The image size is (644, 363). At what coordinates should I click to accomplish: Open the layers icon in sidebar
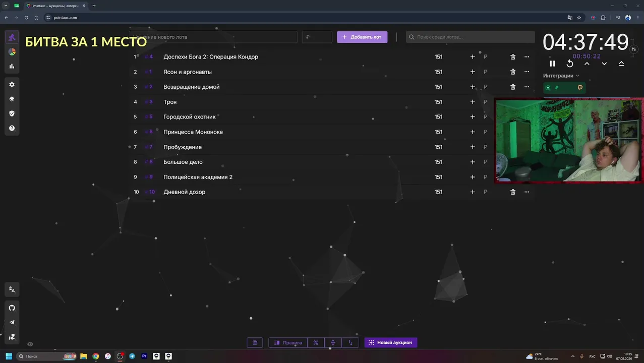click(12, 99)
